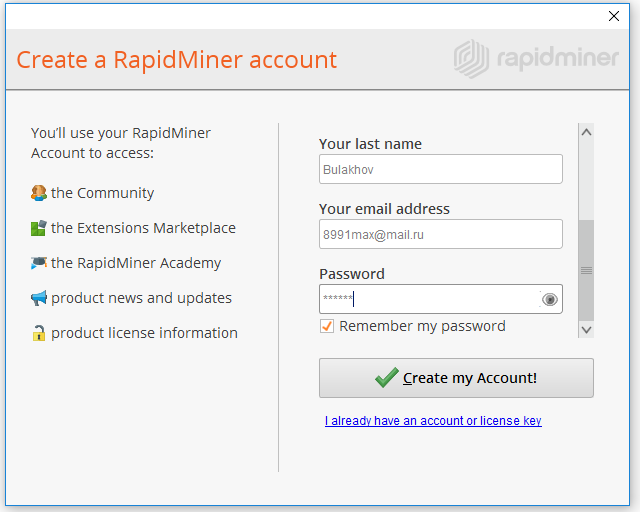Viewport: 640px width, 512px height.
Task: Click the Extensions Marketplace puzzle icon
Action: (x=39, y=228)
